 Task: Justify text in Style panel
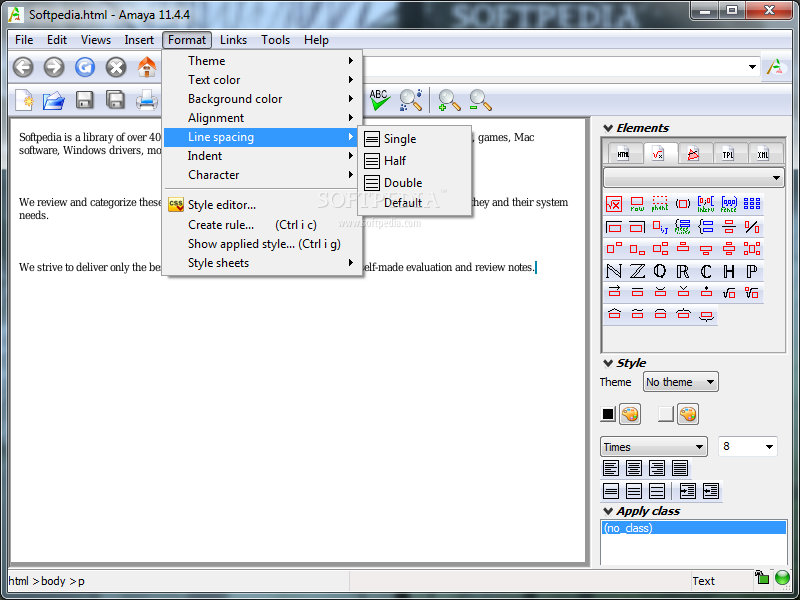[x=680, y=467]
